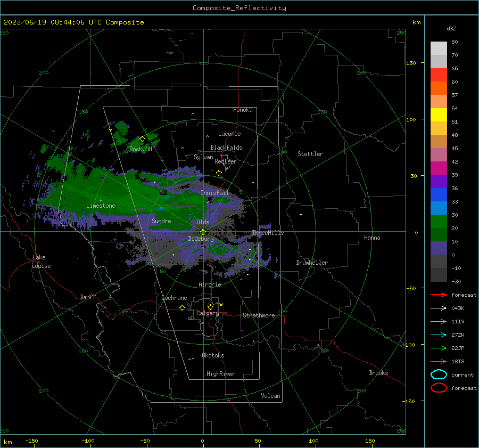Image resolution: width=479 pixels, height=448 pixels.
Task: Click the Strathmore town label
Action: (x=259, y=315)
